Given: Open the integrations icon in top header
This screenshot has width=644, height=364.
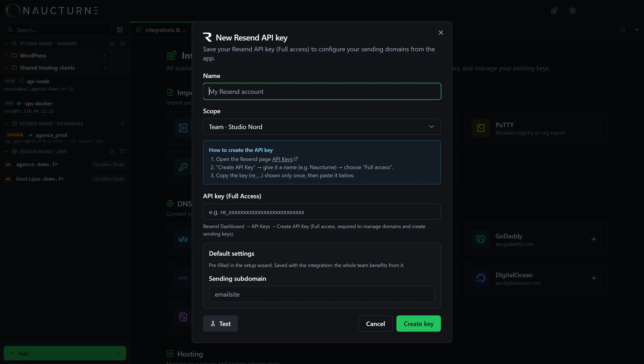Looking at the screenshot, I should click(554, 10).
